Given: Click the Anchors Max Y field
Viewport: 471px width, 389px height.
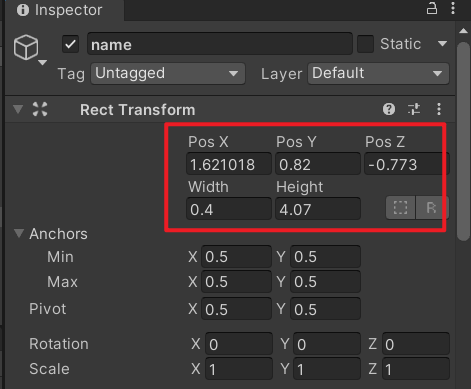Looking at the screenshot, I should point(325,282).
